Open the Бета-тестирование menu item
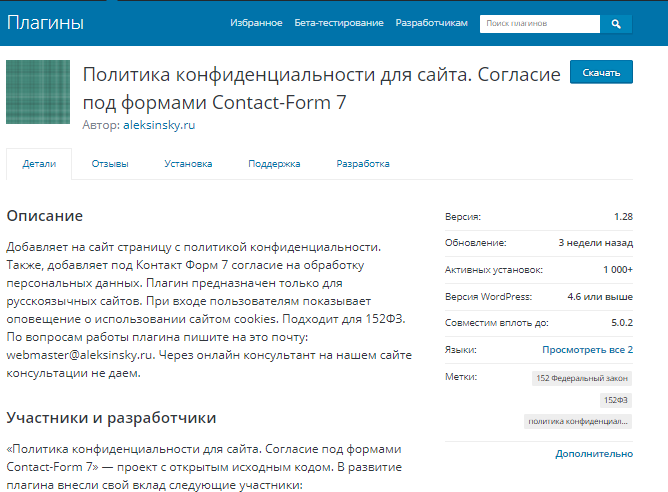 [339, 23]
